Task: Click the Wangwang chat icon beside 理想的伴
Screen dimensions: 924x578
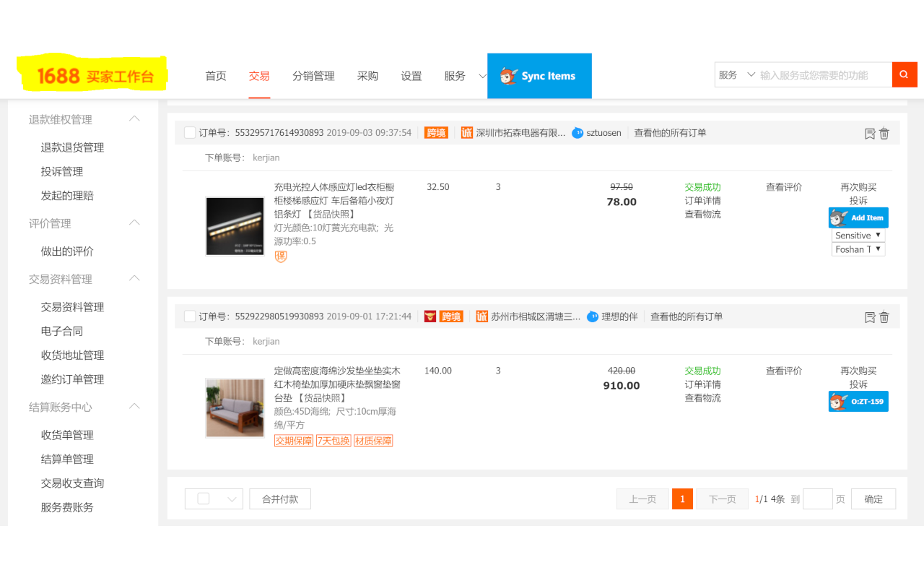Action: click(593, 316)
